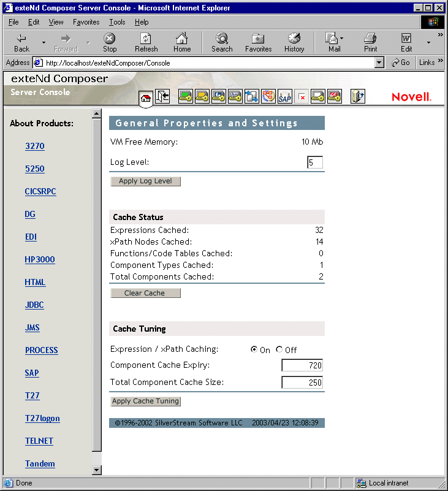Open the Favorites toolbar button

pyautogui.click(x=258, y=42)
